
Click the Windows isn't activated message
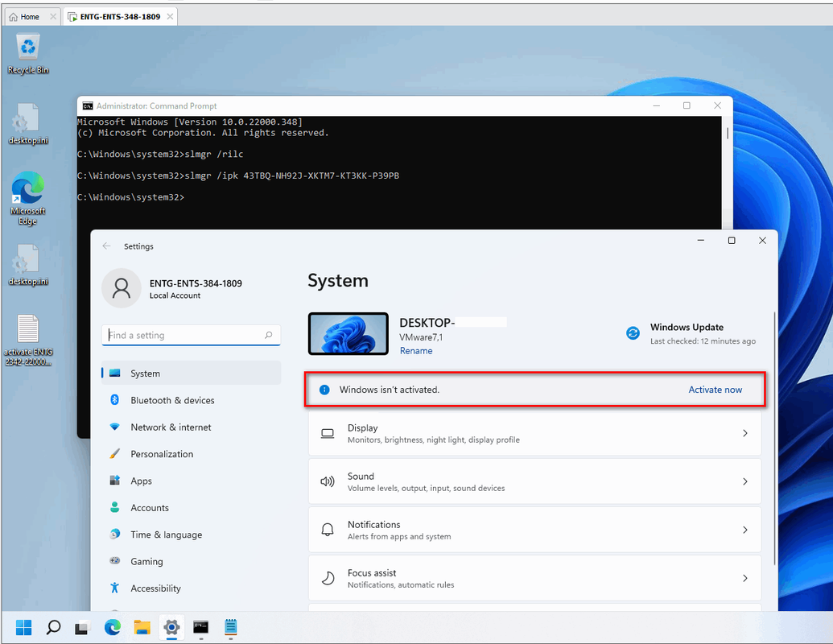[x=390, y=390]
